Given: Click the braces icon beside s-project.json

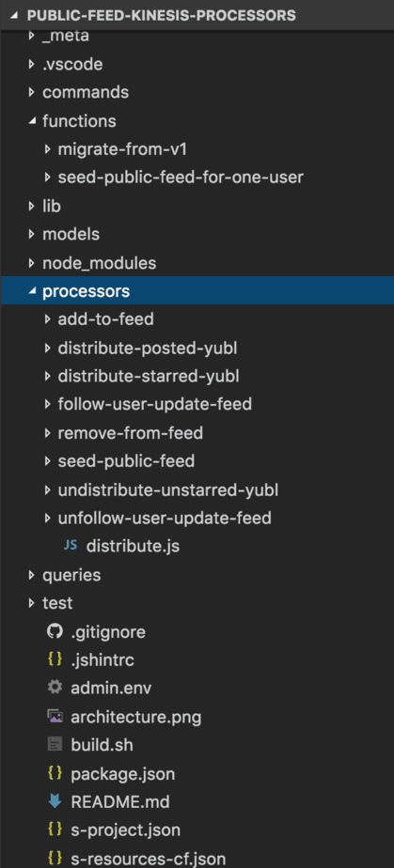Looking at the screenshot, I should (x=55, y=829).
